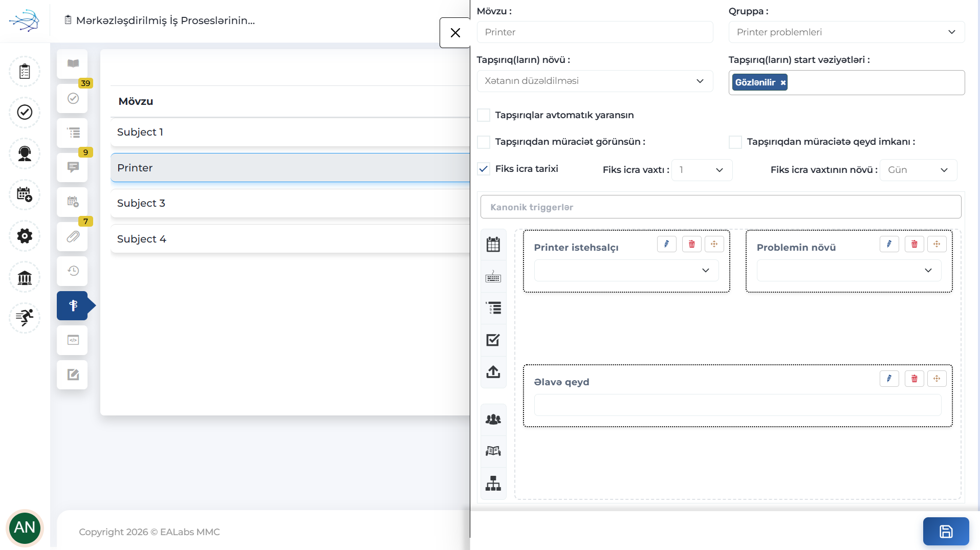This screenshot has width=980, height=550.
Task: Select the Subject 4 row
Action: pyautogui.click(x=290, y=239)
